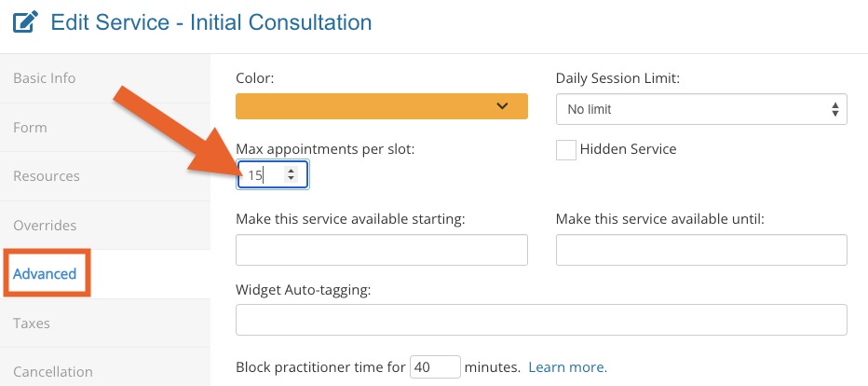Open the Taxes tab

click(x=32, y=324)
